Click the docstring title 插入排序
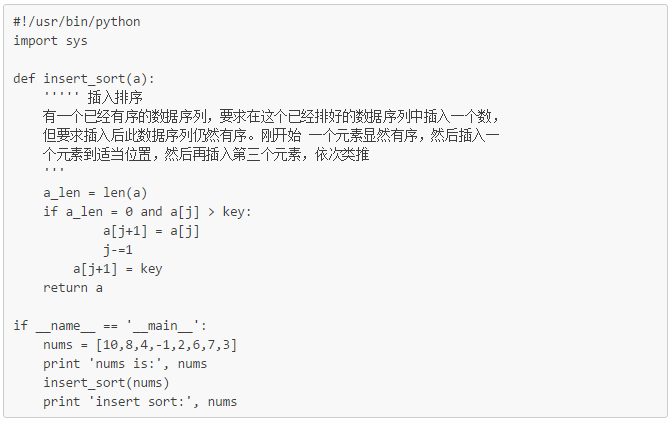Viewport: 672px width, 421px height. coord(115,97)
